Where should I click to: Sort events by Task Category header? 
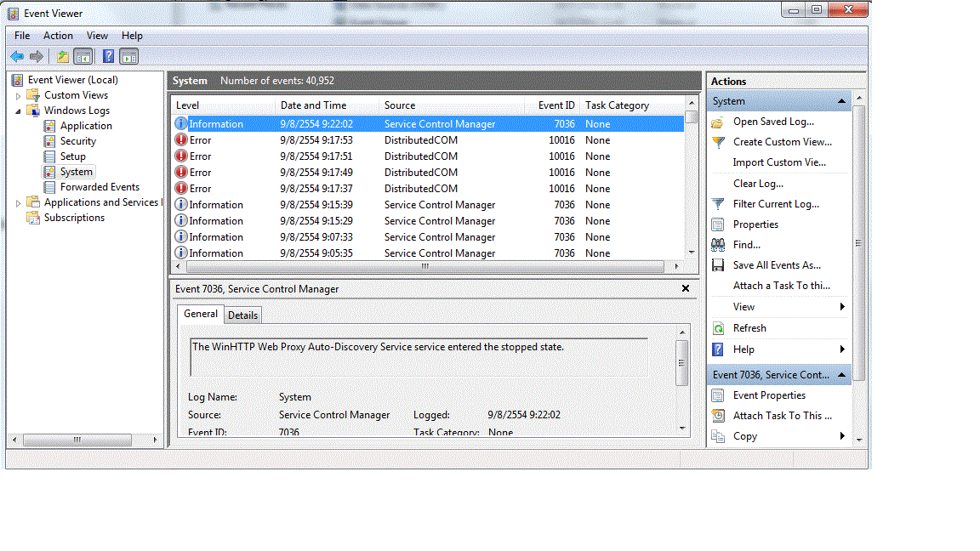(x=632, y=105)
